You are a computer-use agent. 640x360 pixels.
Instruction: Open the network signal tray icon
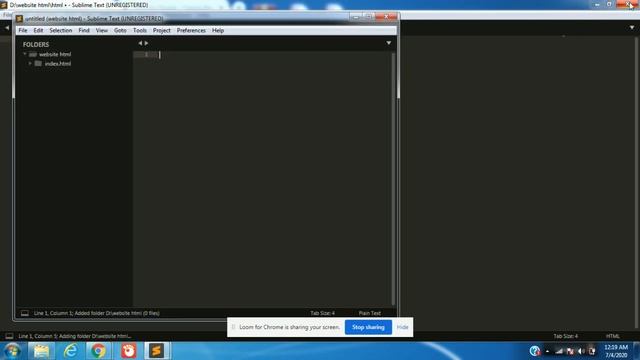point(559,351)
